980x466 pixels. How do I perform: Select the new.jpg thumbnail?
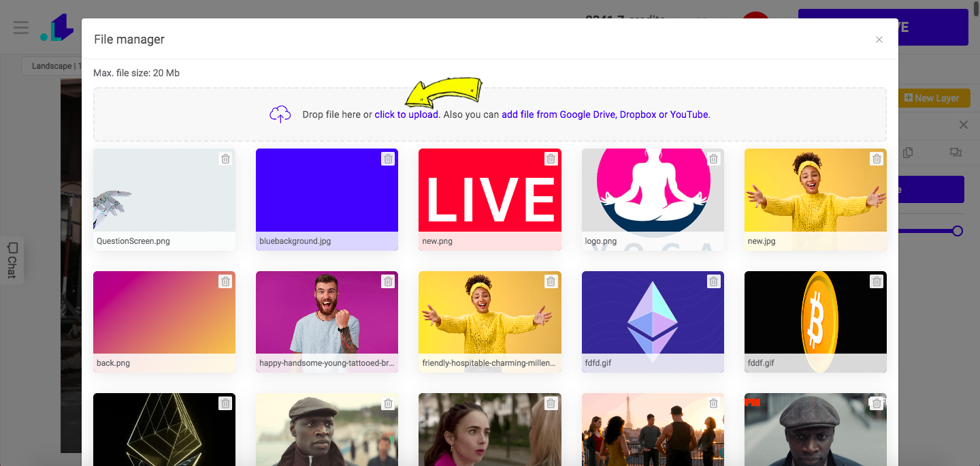point(815,200)
